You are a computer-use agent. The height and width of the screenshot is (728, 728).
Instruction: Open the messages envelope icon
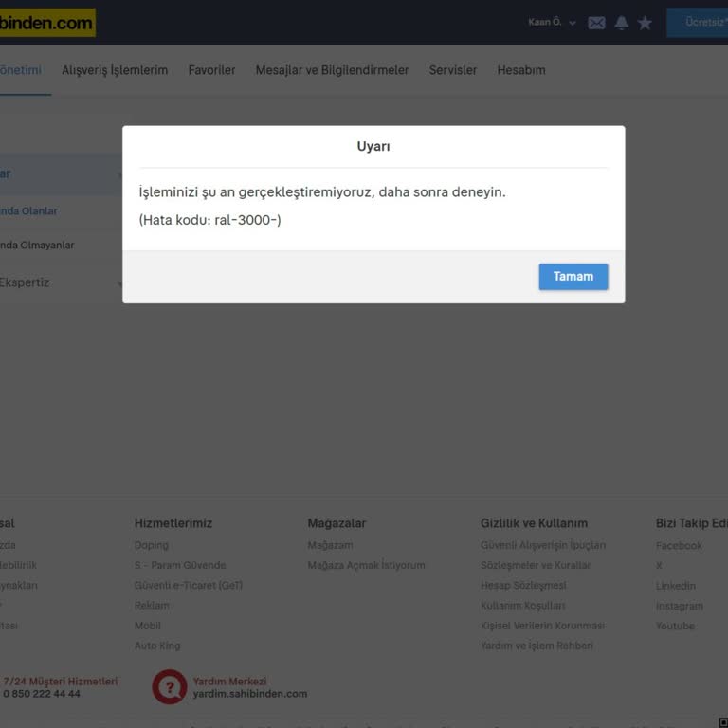596,23
